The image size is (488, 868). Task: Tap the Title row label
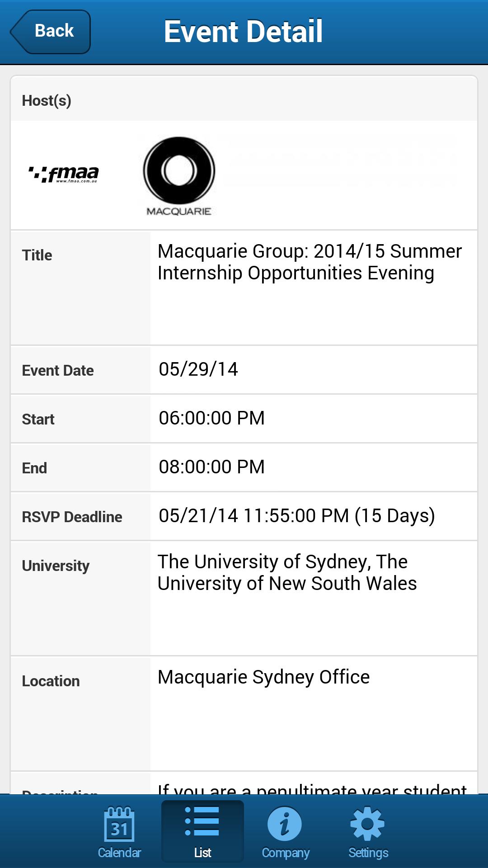[x=37, y=255]
